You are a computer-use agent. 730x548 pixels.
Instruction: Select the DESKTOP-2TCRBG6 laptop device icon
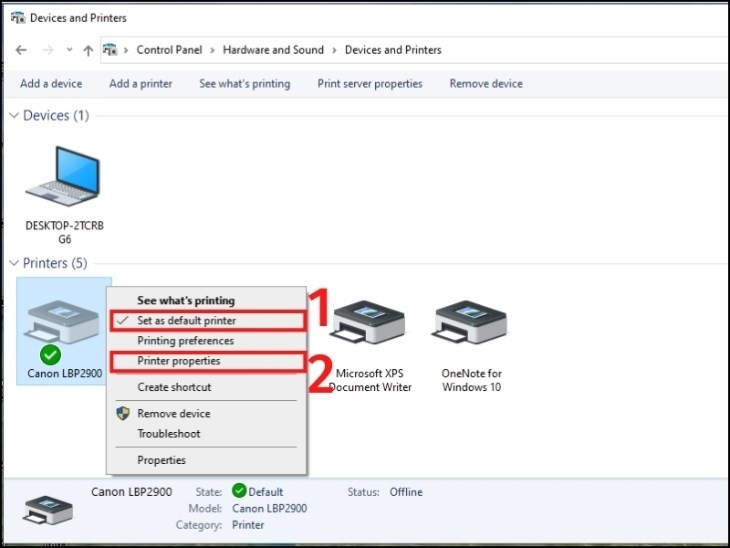tap(64, 181)
